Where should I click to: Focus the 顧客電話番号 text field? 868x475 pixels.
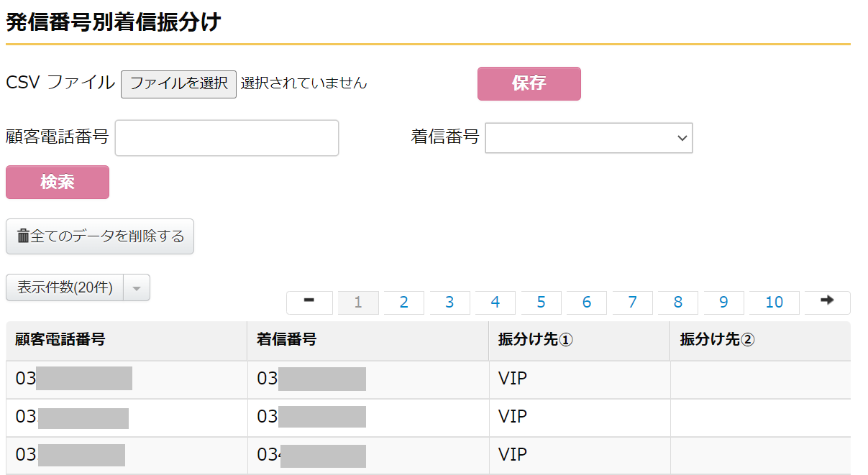227,137
